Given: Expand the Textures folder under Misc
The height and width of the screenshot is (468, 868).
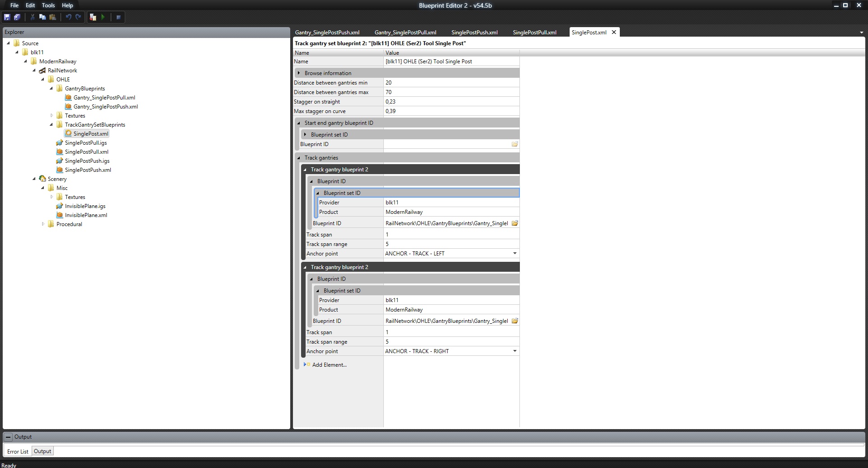Looking at the screenshot, I should coord(52,197).
